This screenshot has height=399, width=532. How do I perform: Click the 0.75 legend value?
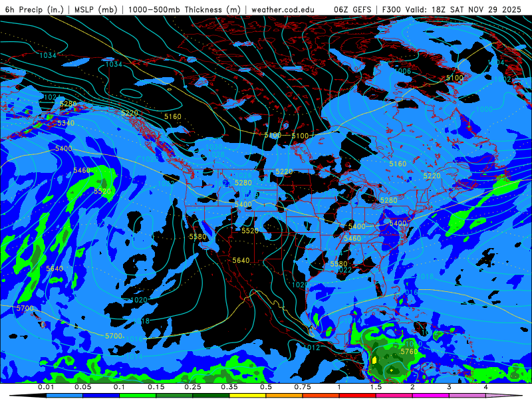coord(303,387)
